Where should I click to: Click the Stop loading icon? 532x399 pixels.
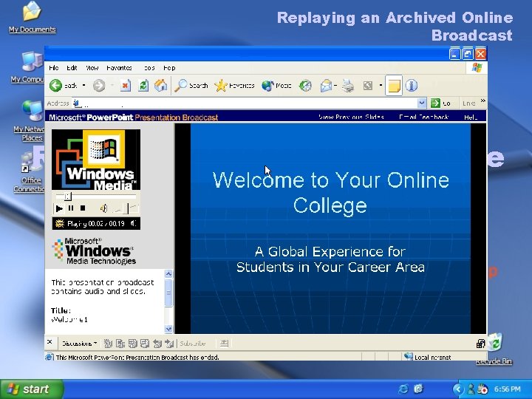pos(126,86)
